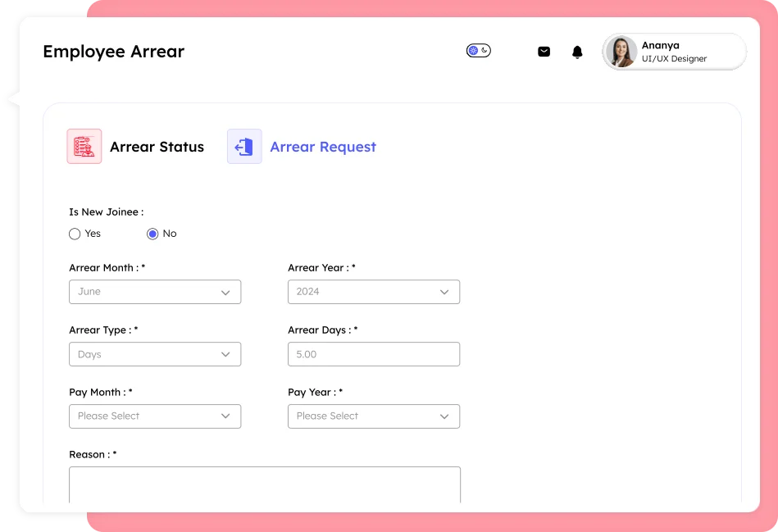Switch to the Arrear Status tab

[x=157, y=147]
